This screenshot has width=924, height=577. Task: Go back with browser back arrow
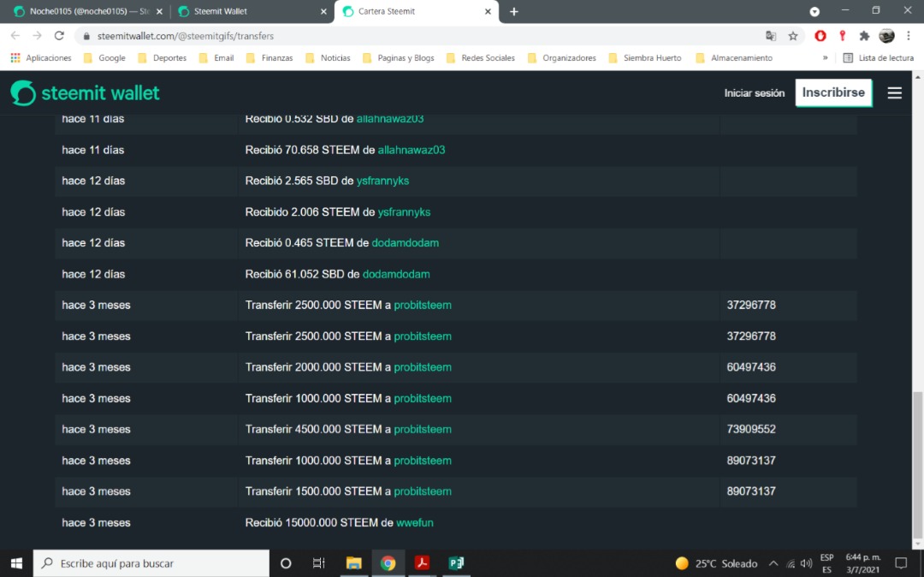[15, 36]
